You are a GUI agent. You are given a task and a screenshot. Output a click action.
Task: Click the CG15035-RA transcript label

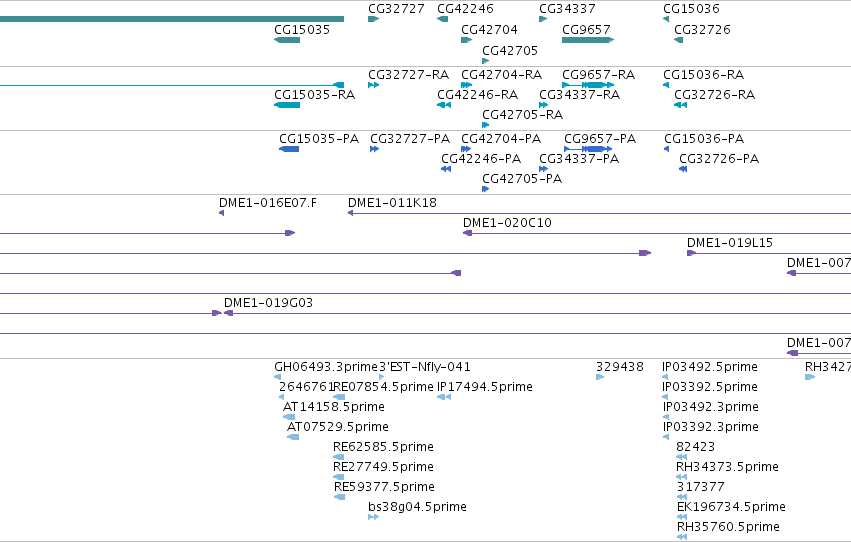314,95
